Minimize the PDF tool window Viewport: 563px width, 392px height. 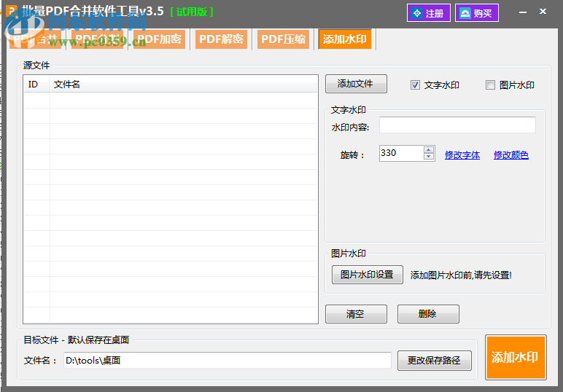click(x=523, y=12)
